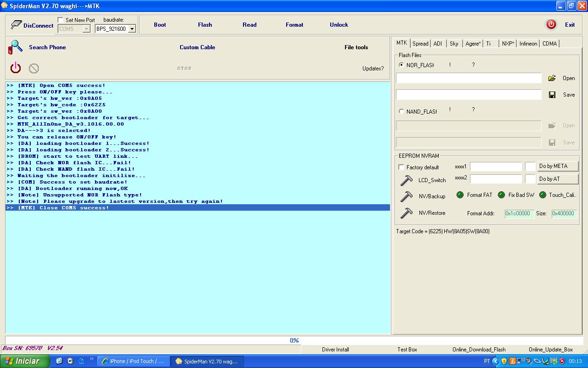Click the Do by AT button
The height and width of the screenshot is (368, 588).
(x=558, y=179)
